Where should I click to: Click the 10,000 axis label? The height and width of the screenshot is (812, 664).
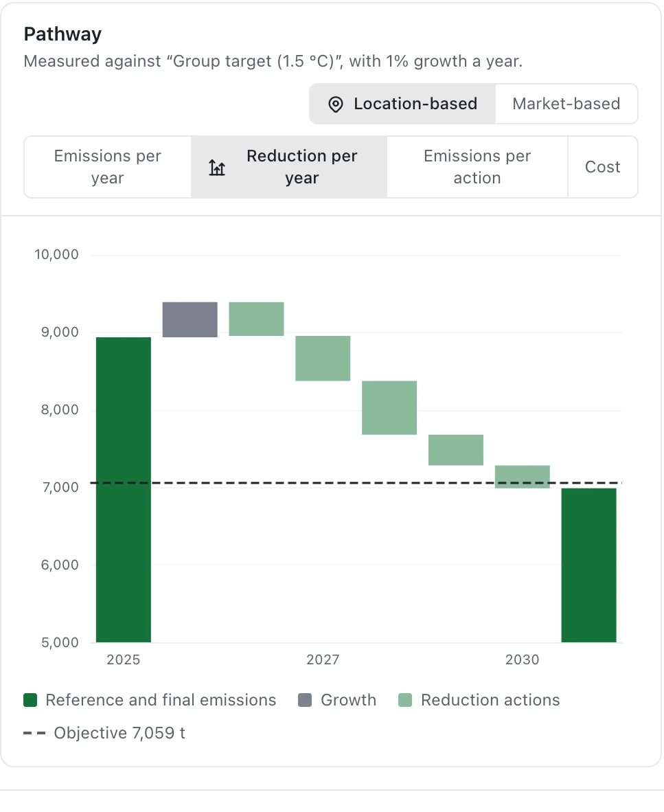pos(56,254)
